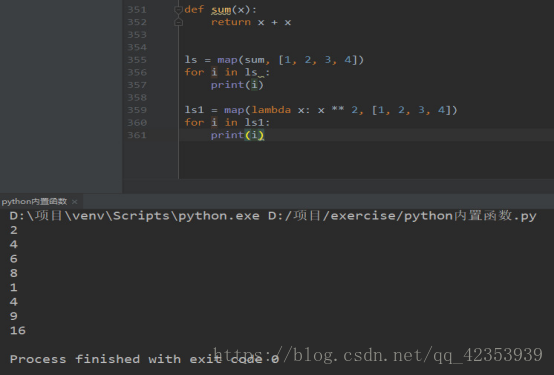
Task: Click the 'for i in ls1:' line
Action: click(227, 123)
